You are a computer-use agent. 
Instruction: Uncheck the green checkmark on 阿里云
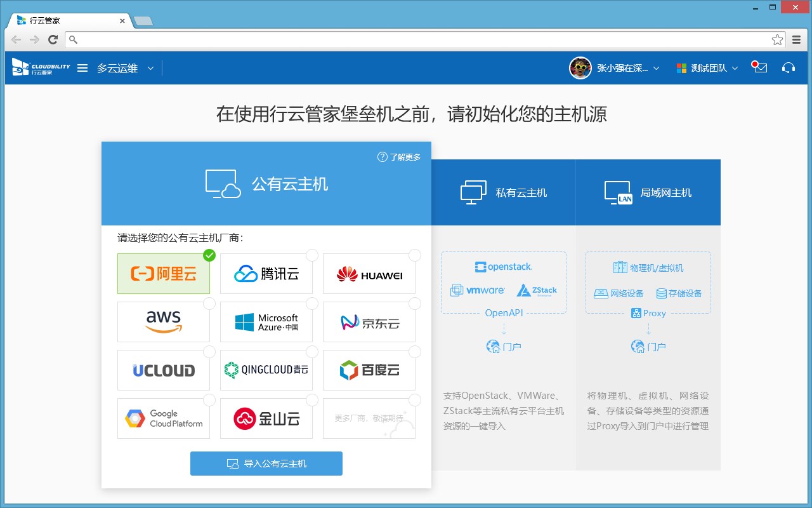point(209,255)
